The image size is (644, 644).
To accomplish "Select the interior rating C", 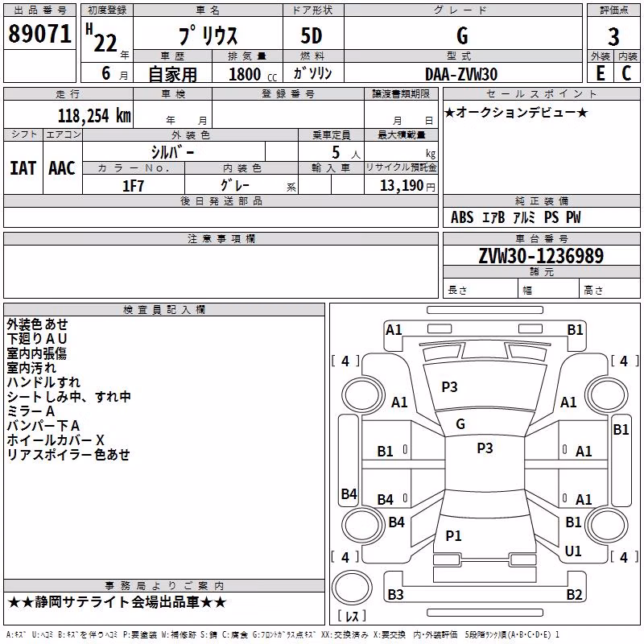I will [626, 73].
